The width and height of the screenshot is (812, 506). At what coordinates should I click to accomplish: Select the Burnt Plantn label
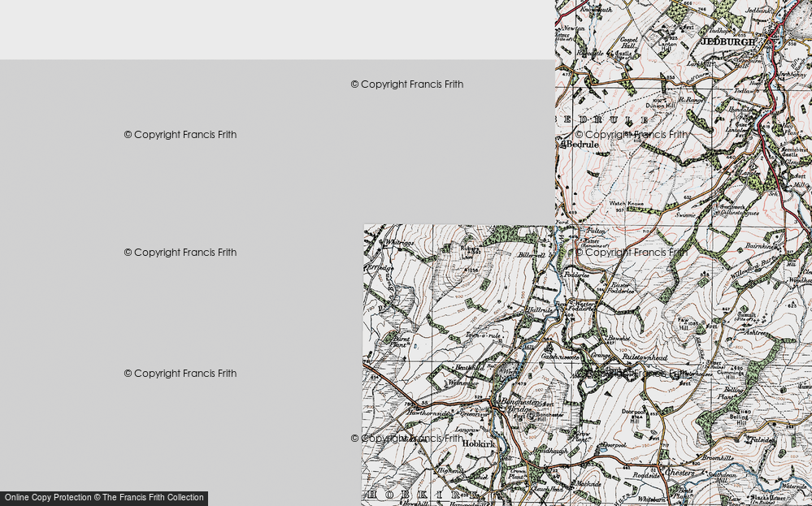pos(400,341)
